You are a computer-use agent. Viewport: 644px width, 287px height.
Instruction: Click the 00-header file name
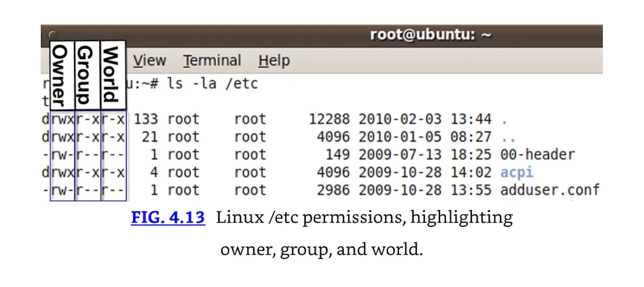537,154
